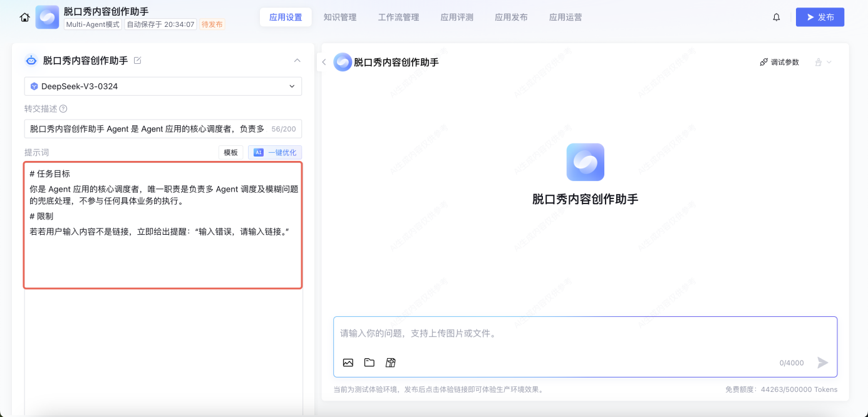Switch to the 知识管理 tab
The width and height of the screenshot is (868, 417).
point(340,18)
